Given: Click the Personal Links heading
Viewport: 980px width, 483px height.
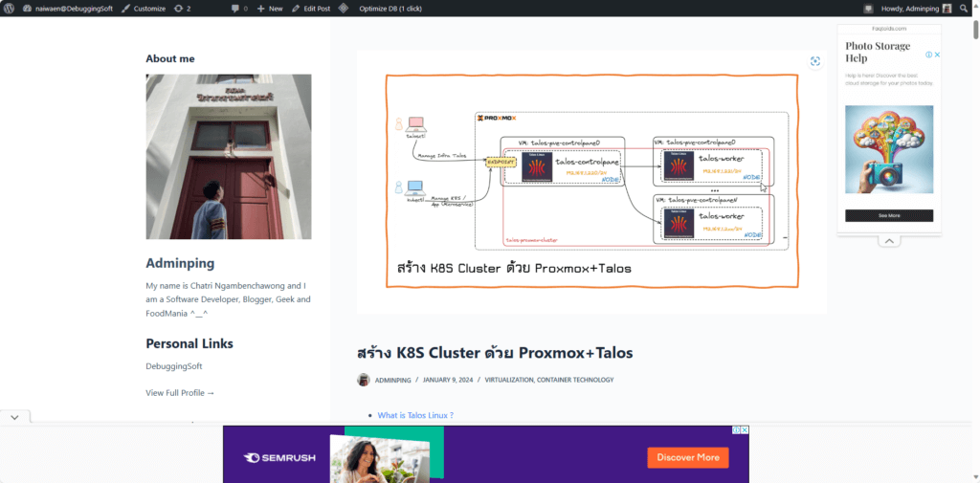Looking at the screenshot, I should coord(189,343).
